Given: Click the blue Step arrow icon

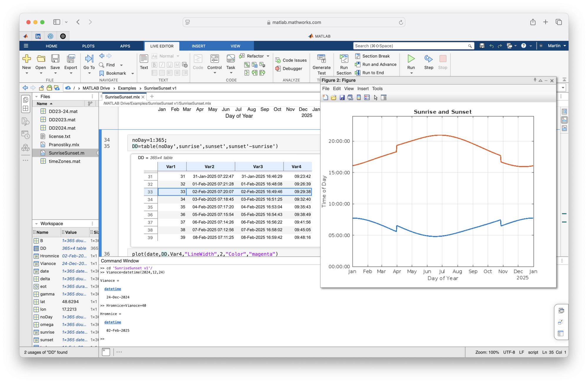Looking at the screenshot, I should tap(429, 59).
